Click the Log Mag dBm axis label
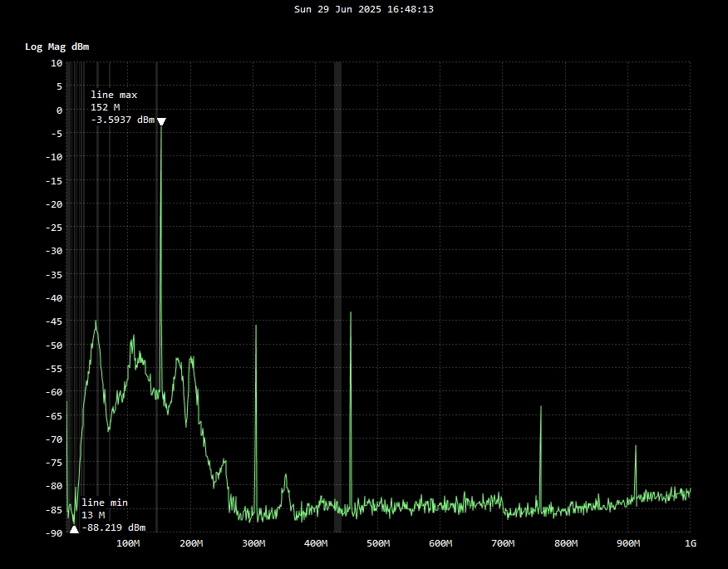This screenshot has width=728, height=569. pyautogui.click(x=57, y=47)
